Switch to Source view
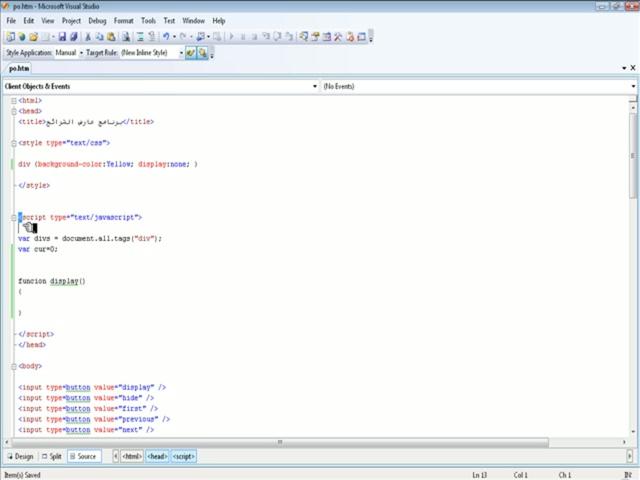640x480 pixels. click(x=84, y=456)
